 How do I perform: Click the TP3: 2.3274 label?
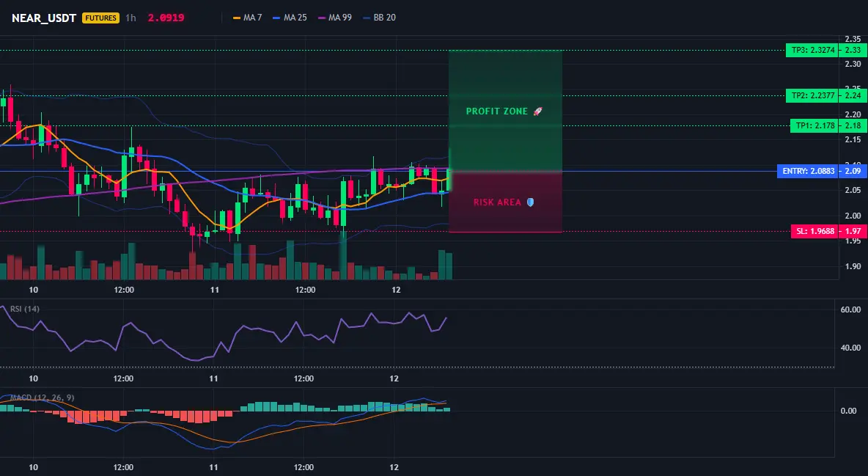click(812, 50)
